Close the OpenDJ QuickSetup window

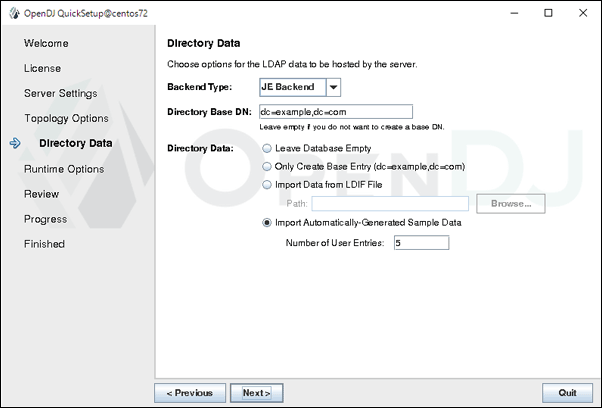click(x=583, y=13)
